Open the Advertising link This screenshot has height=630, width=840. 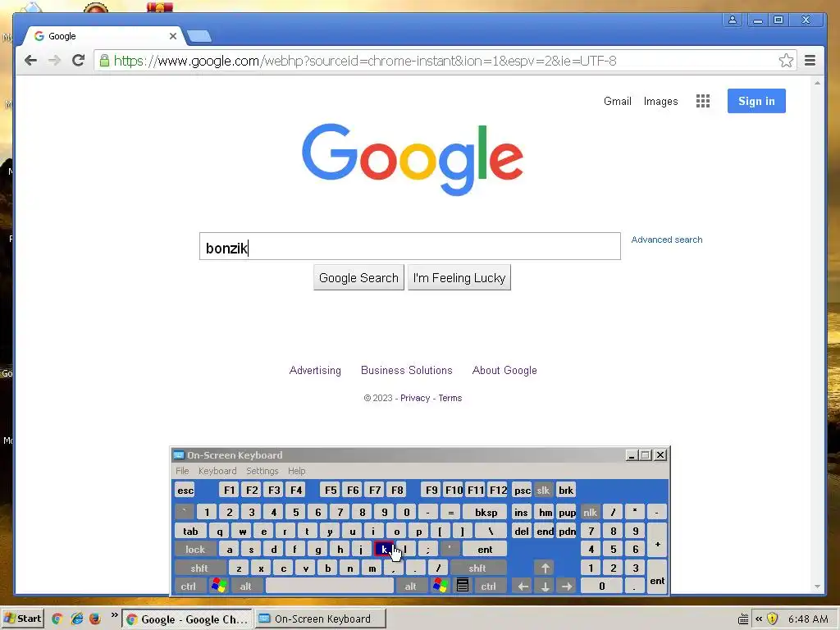coord(315,370)
